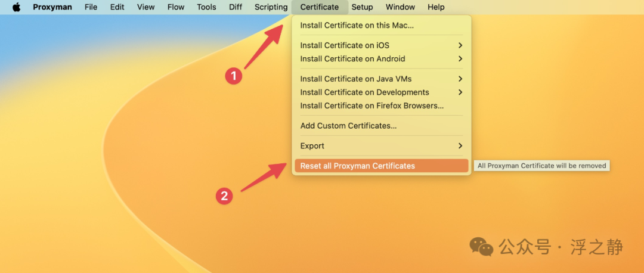Viewport: 644px width, 273px height.
Task: Open the View menu
Action: [146, 7]
